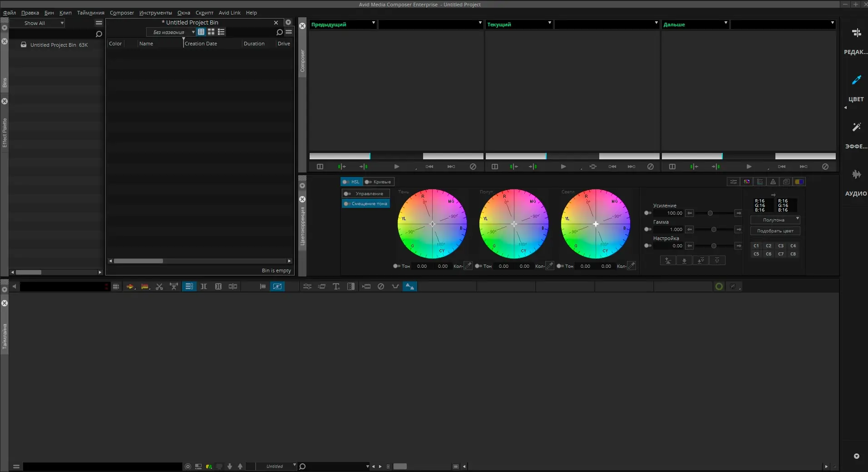
Task: Play the Next (Дальше) monitor
Action: pyautogui.click(x=749, y=167)
